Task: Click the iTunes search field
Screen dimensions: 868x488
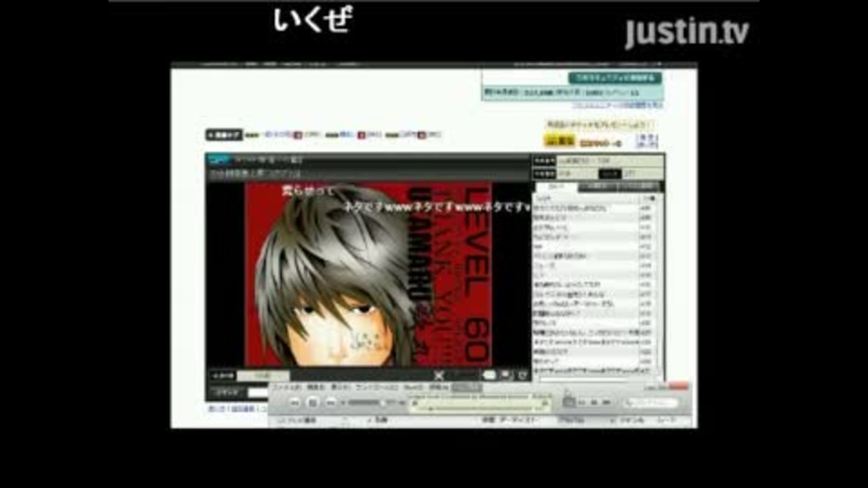Action: point(651,403)
